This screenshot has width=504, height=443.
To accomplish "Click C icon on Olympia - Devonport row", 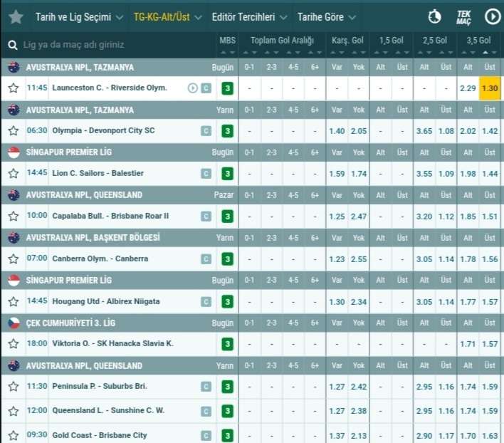I will coord(206,131).
